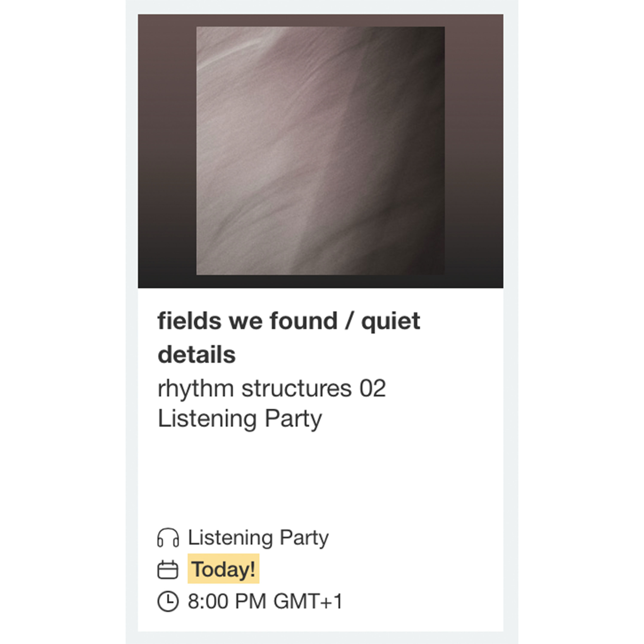Click the Listening Party label beside headphones

(x=258, y=538)
